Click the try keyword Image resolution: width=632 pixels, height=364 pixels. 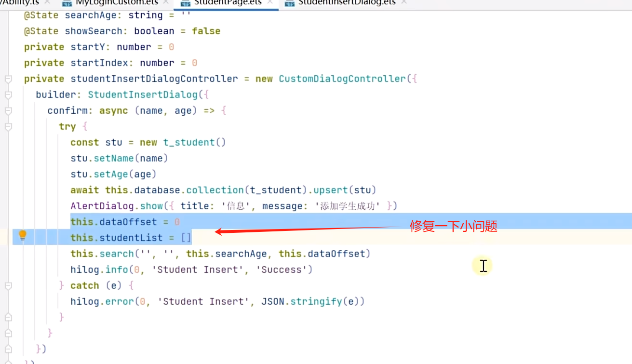pyautogui.click(x=67, y=126)
